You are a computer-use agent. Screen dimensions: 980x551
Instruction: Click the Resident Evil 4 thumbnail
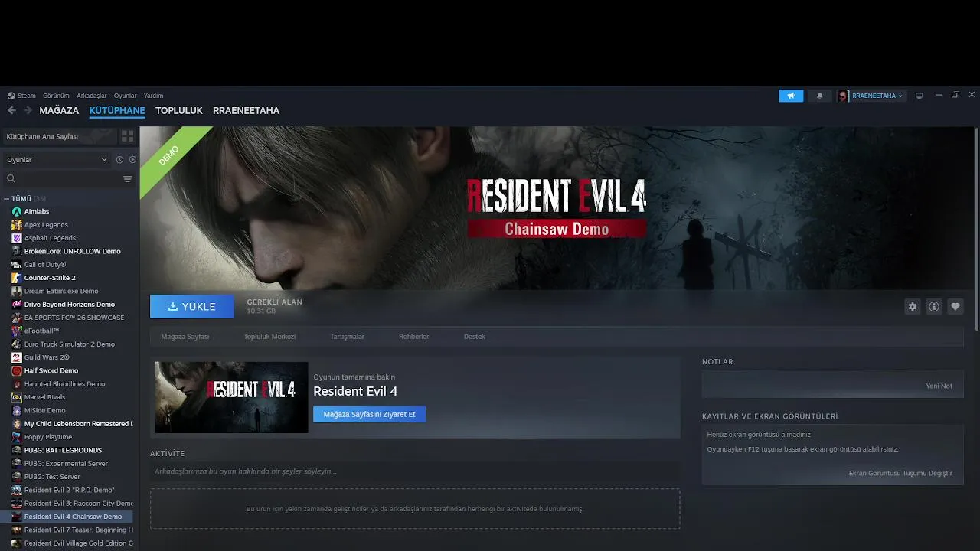click(x=231, y=397)
